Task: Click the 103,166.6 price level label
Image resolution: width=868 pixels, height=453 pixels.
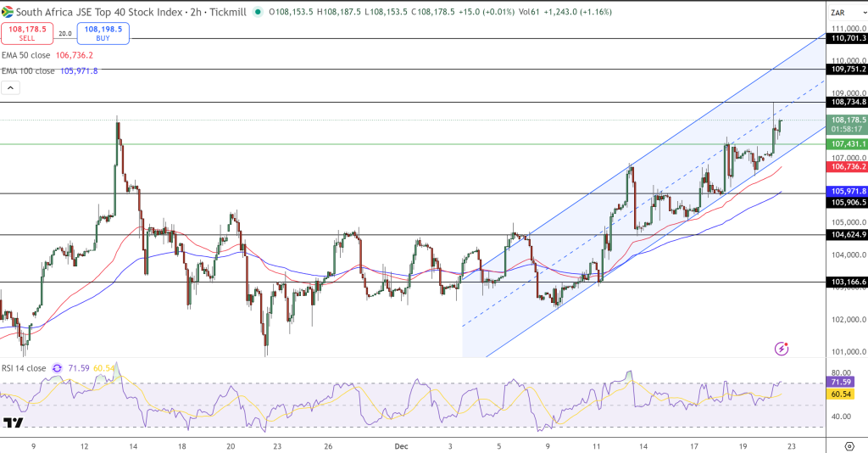Action: click(847, 282)
